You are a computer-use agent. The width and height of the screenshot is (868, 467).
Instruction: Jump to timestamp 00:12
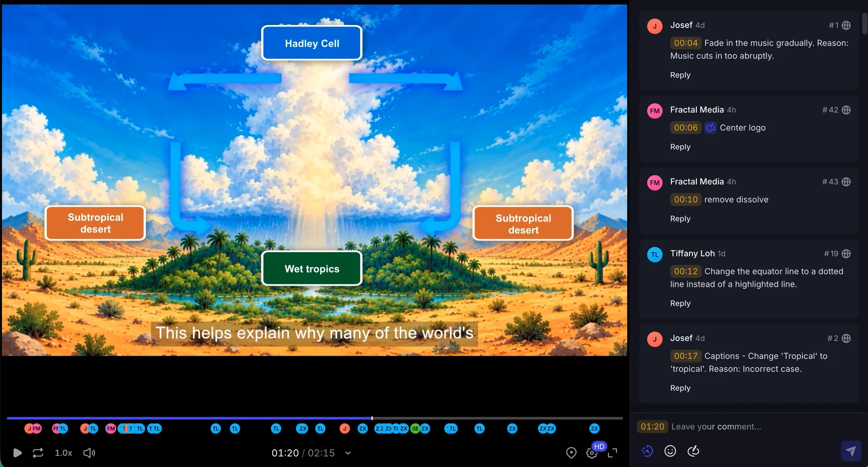pos(686,271)
